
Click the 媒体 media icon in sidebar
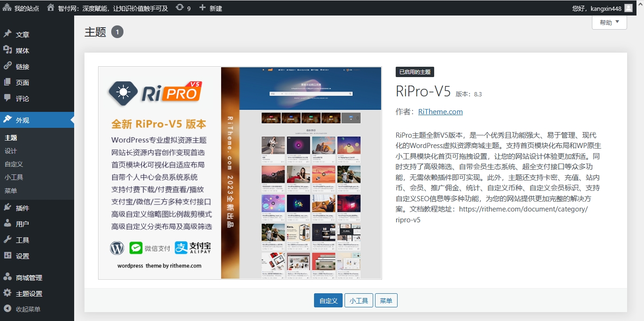pos(8,50)
